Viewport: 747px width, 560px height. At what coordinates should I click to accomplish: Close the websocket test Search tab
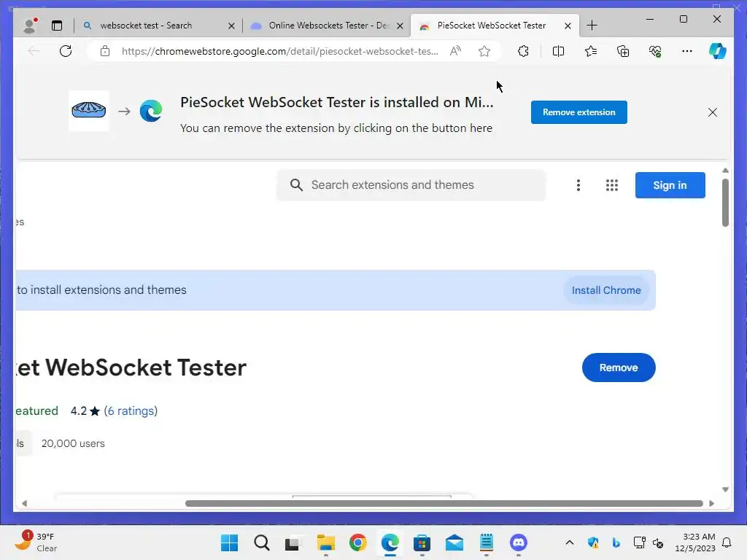click(231, 26)
